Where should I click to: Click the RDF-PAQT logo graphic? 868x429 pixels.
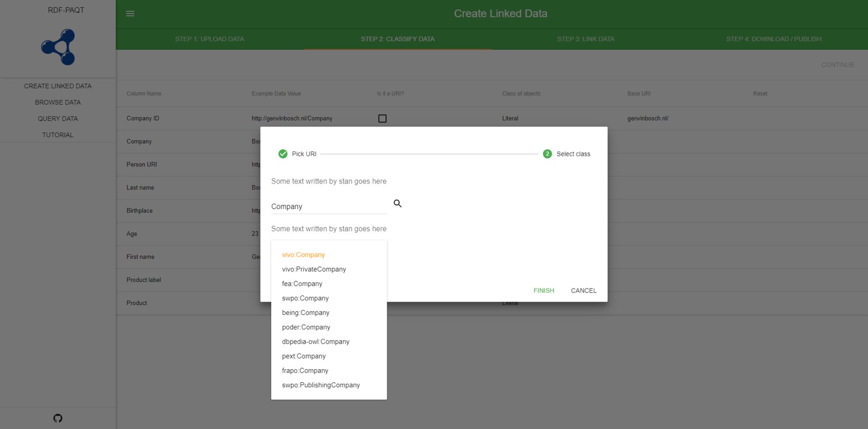coord(59,47)
